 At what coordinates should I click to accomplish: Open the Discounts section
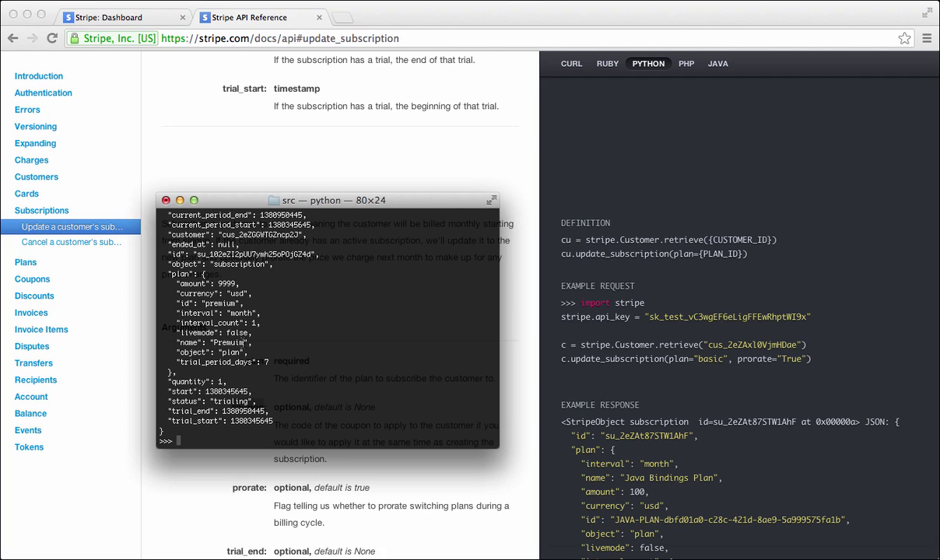click(34, 296)
